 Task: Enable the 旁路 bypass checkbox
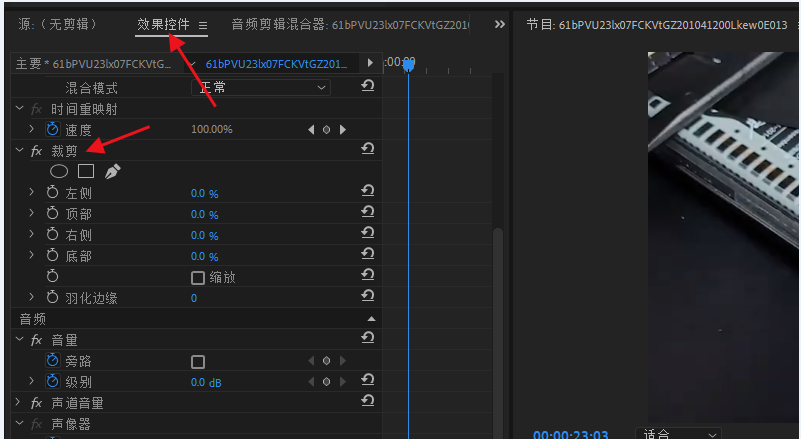click(198, 362)
